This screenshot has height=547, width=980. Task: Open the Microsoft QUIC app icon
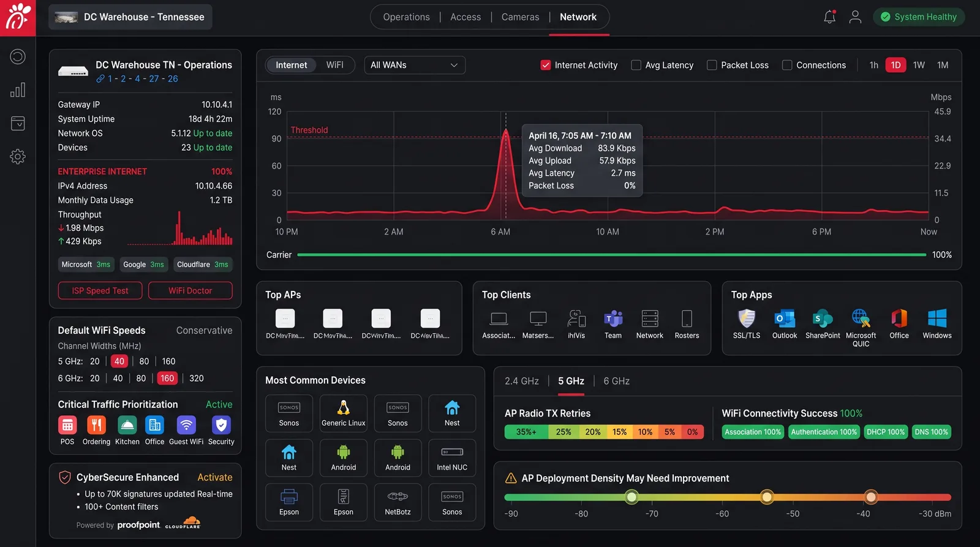(x=861, y=319)
